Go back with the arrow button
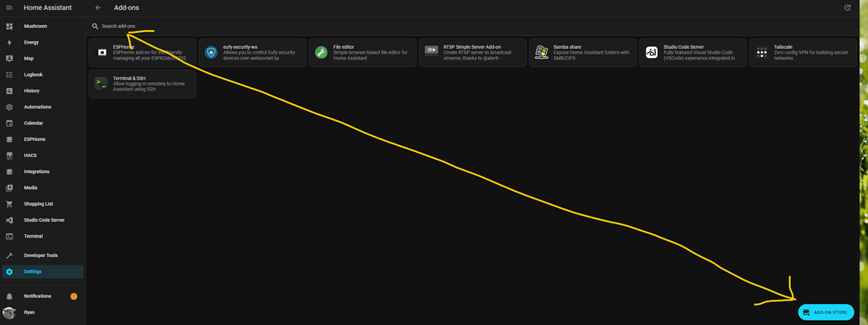The image size is (868, 325). click(x=98, y=8)
